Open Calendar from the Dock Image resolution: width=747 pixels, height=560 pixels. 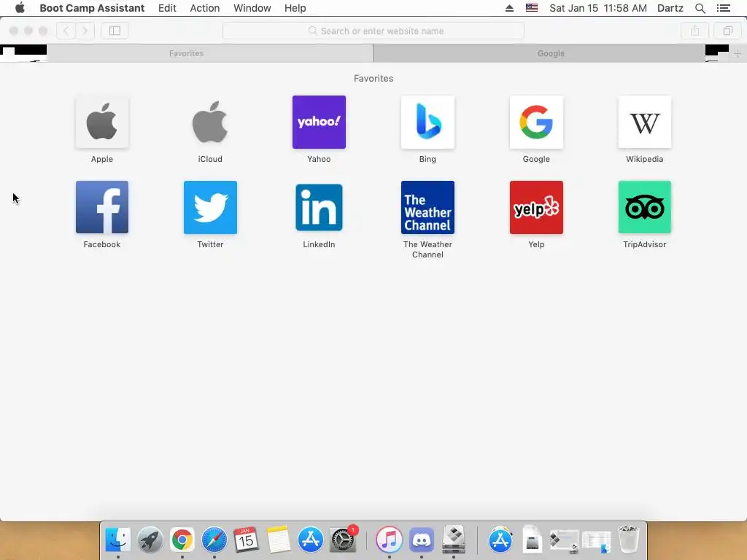point(246,540)
